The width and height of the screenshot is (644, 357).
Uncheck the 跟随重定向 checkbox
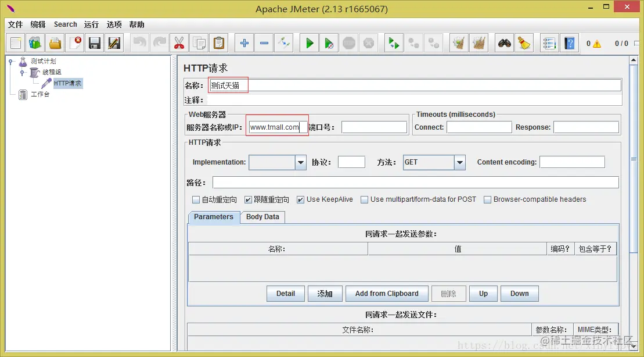pyautogui.click(x=248, y=200)
